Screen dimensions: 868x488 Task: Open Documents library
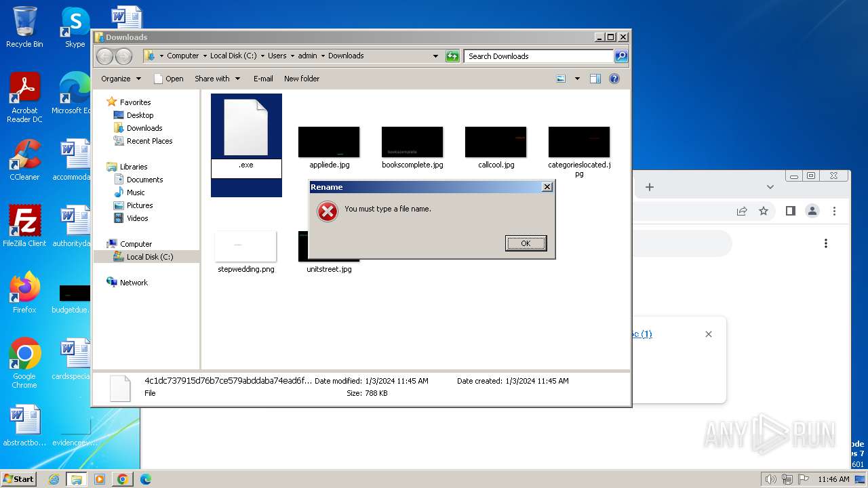(144, 180)
